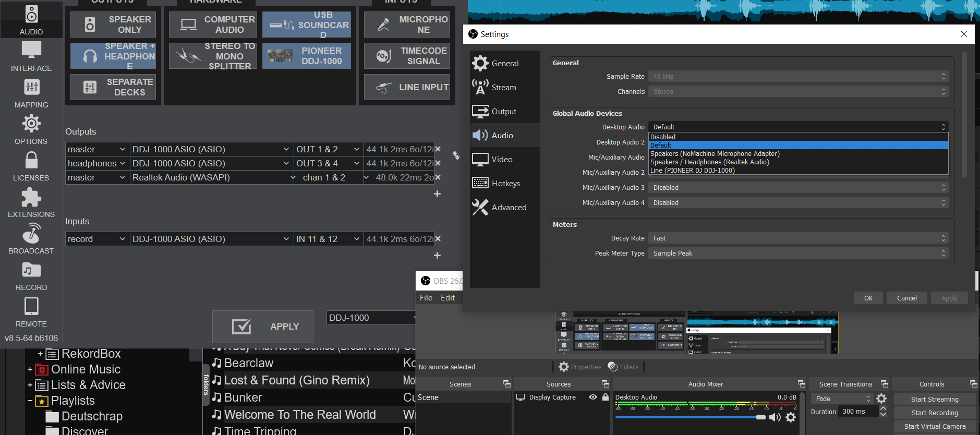Open the BROADCAST section
The width and height of the screenshot is (980, 435).
coord(31,239)
